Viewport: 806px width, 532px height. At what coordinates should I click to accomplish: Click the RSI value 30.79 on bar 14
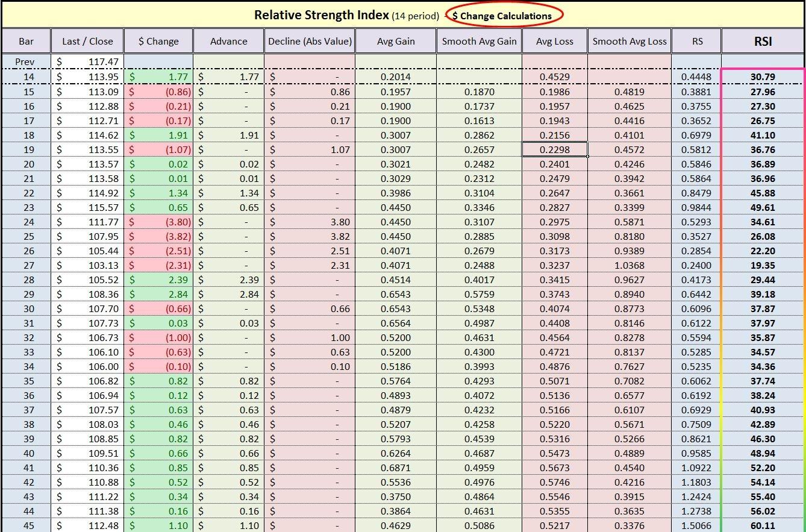[x=762, y=77]
